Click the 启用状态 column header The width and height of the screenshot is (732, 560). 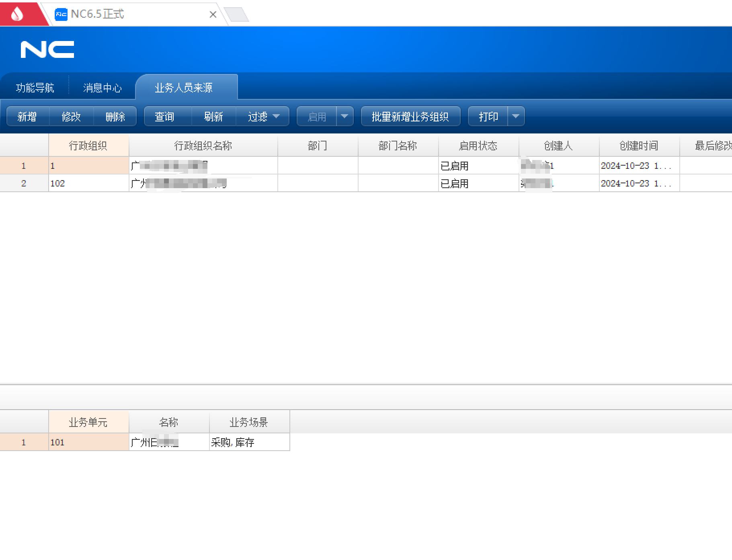coord(478,146)
